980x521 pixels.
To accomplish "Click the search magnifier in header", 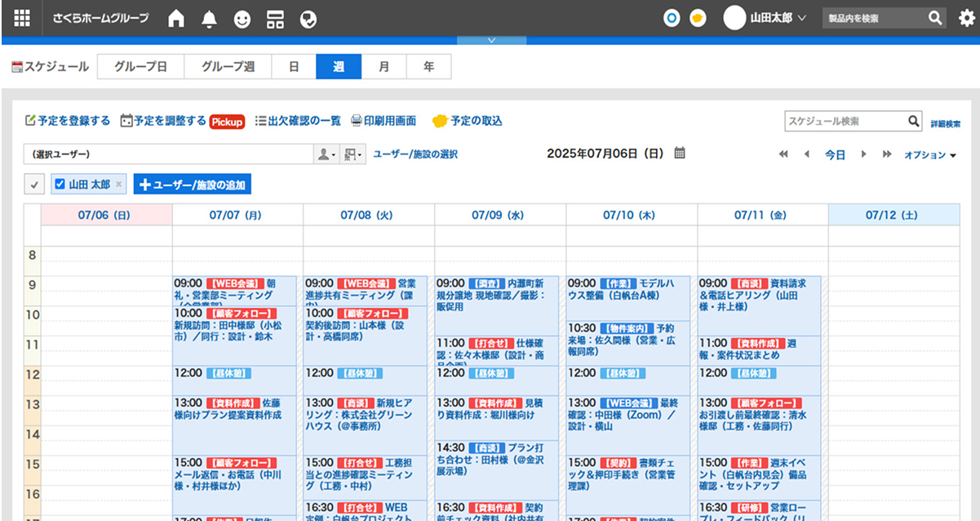I will coord(935,18).
